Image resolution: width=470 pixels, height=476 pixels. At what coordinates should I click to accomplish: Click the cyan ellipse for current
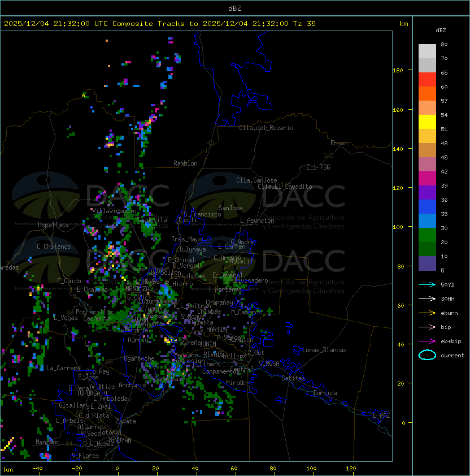427,355
